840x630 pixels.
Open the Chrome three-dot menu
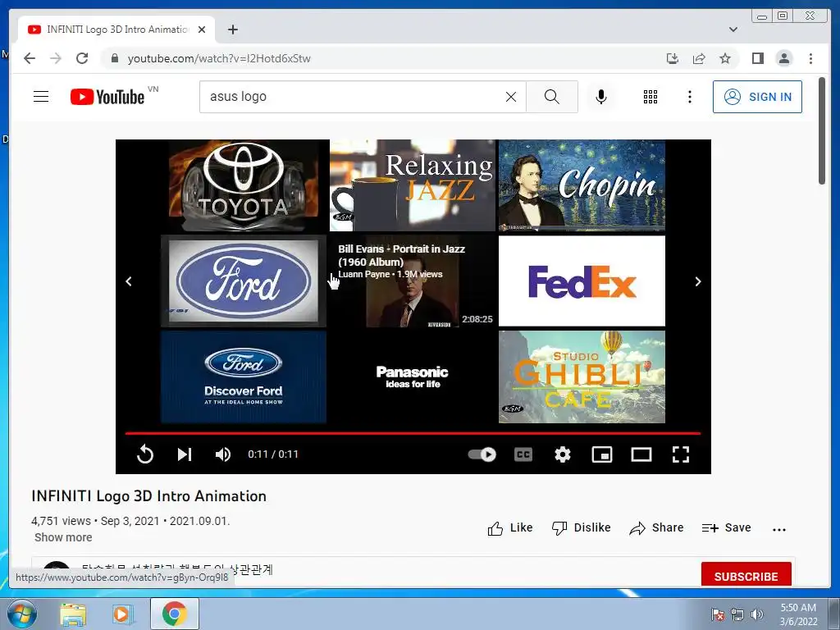tap(810, 58)
